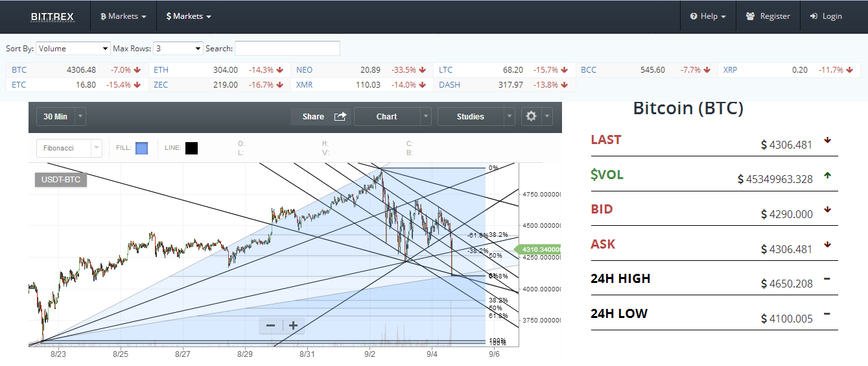Click the green 4310.34 price marker
The image size is (868, 366).
coord(537,249)
